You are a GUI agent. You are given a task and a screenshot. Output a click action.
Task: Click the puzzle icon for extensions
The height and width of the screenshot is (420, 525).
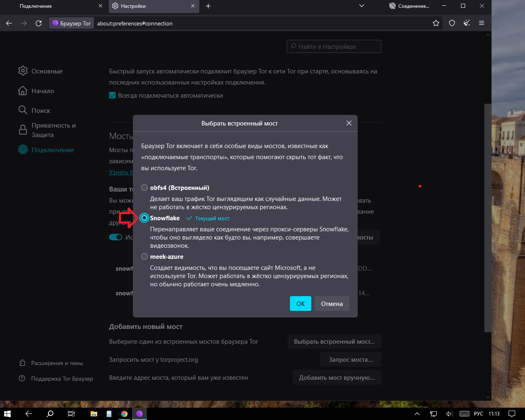click(22, 363)
